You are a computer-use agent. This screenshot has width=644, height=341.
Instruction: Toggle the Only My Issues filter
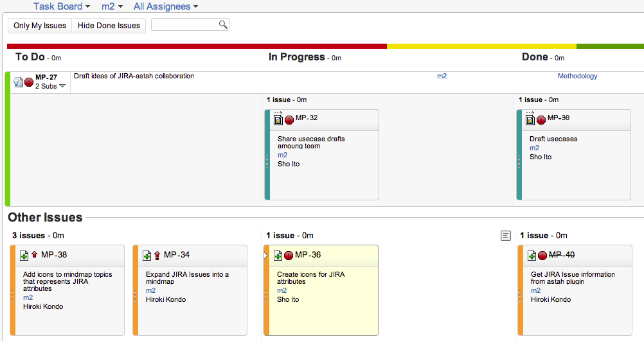pyautogui.click(x=40, y=26)
